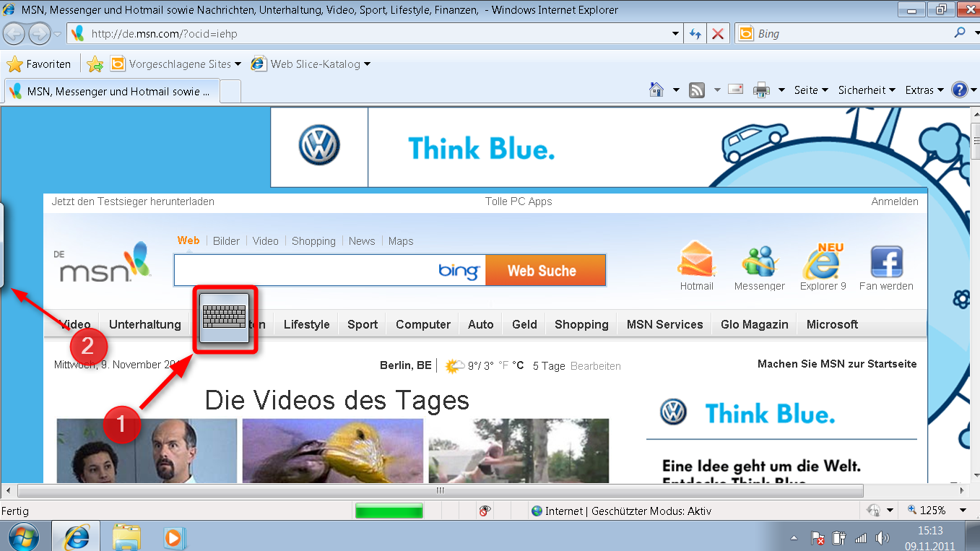
Task: Click the speaker icon in the system tray
Action: (882, 537)
